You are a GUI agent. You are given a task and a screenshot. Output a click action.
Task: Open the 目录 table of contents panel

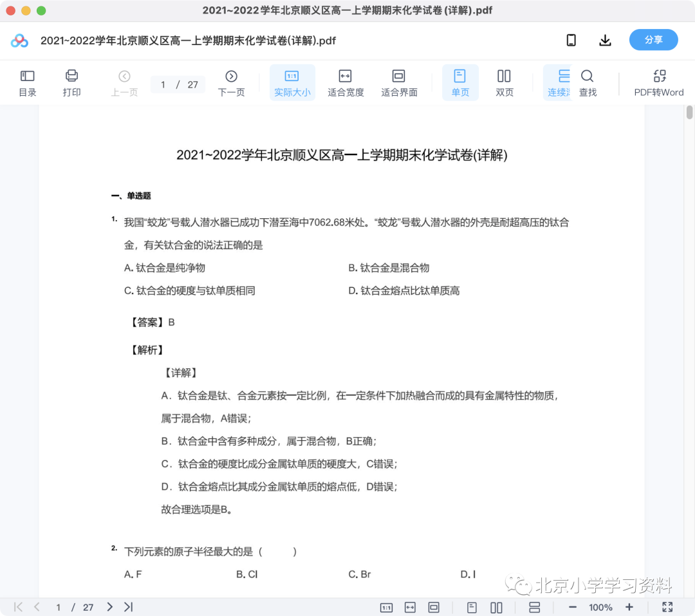click(28, 83)
